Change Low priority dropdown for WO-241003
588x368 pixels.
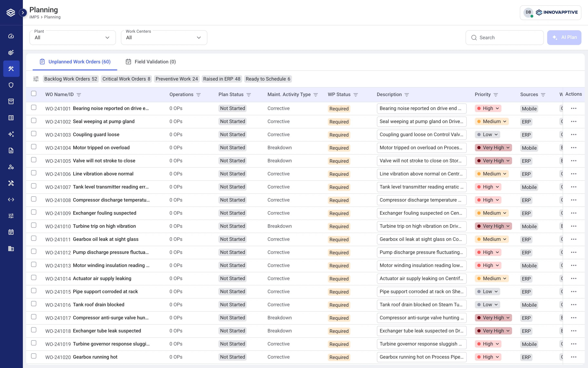(x=487, y=135)
